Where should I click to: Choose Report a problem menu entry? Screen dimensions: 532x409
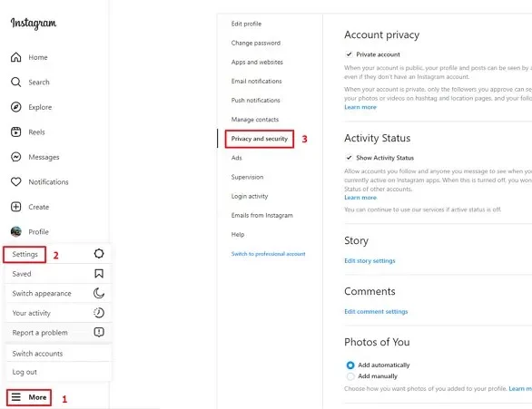coord(40,333)
